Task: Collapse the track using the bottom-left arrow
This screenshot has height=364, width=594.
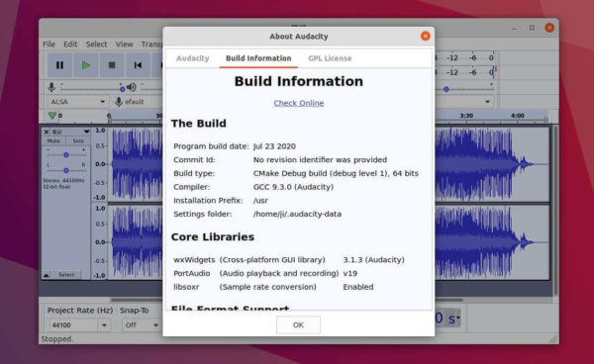Action: point(47,275)
